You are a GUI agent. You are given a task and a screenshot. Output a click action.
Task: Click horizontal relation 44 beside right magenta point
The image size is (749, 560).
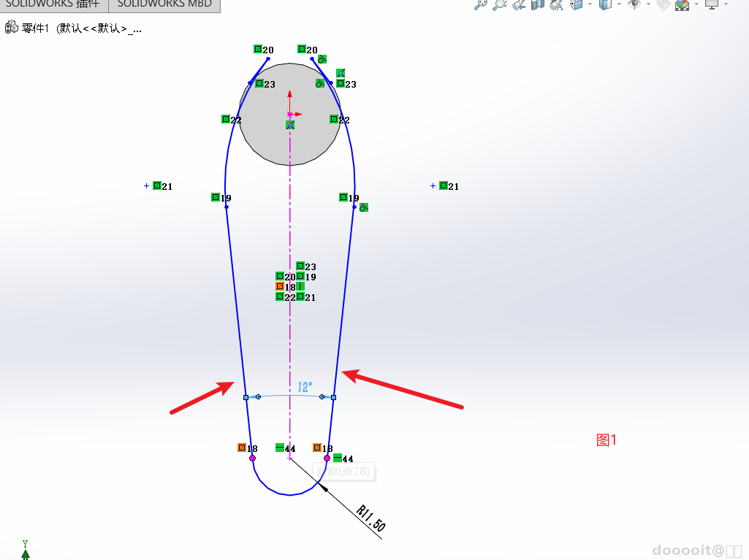click(x=338, y=458)
